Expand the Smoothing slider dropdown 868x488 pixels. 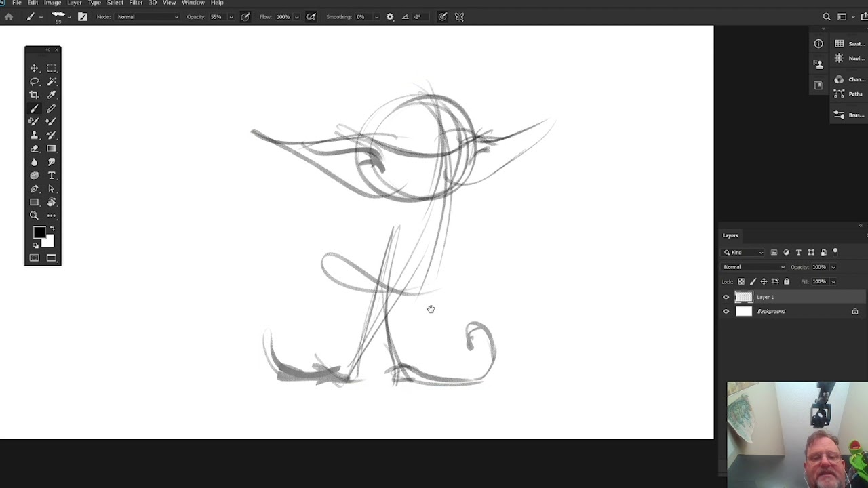point(376,17)
